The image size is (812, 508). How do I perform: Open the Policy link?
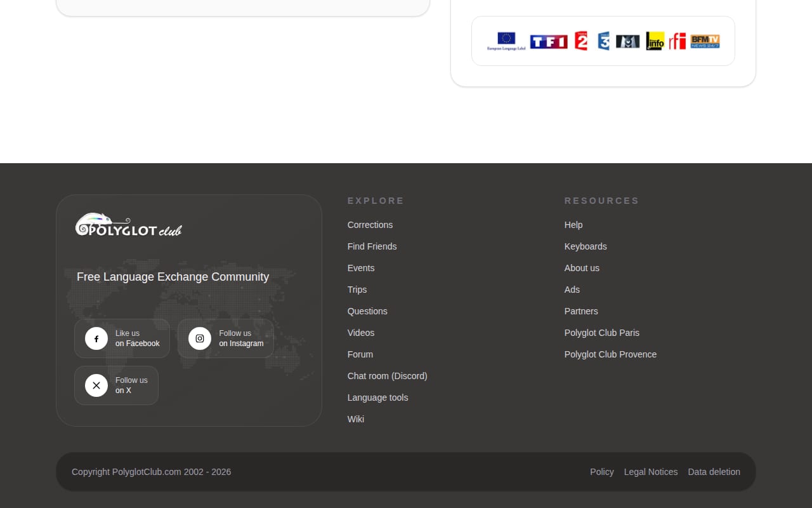(x=601, y=472)
